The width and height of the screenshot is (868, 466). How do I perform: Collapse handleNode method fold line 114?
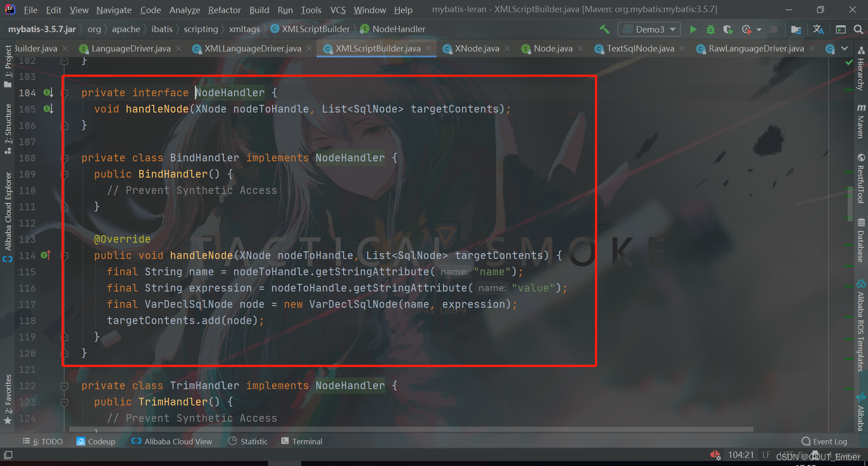tap(65, 256)
